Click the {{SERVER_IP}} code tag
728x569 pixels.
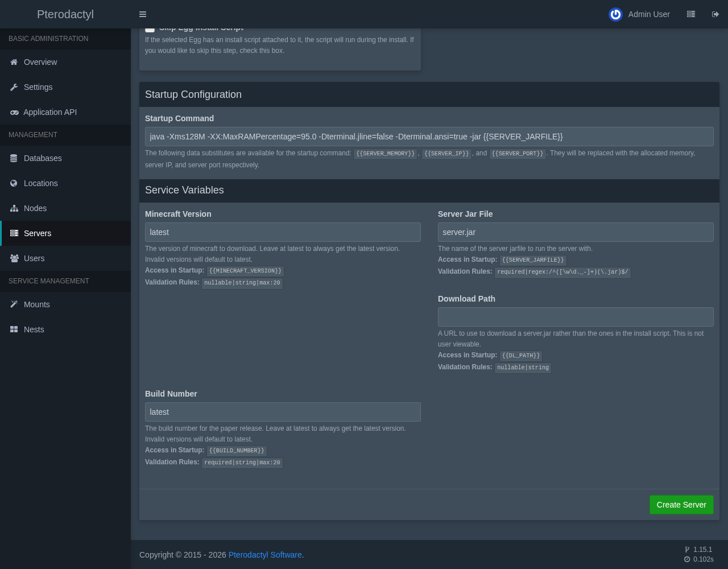446,154
